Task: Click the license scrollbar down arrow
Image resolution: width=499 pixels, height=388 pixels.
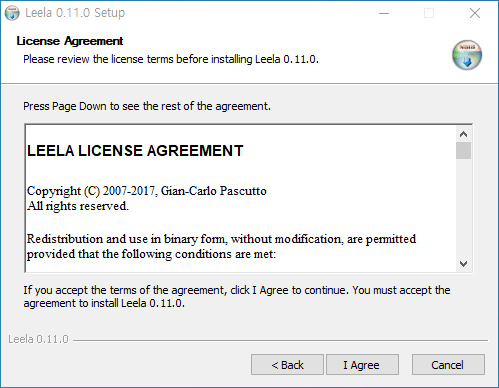Action: point(463,264)
